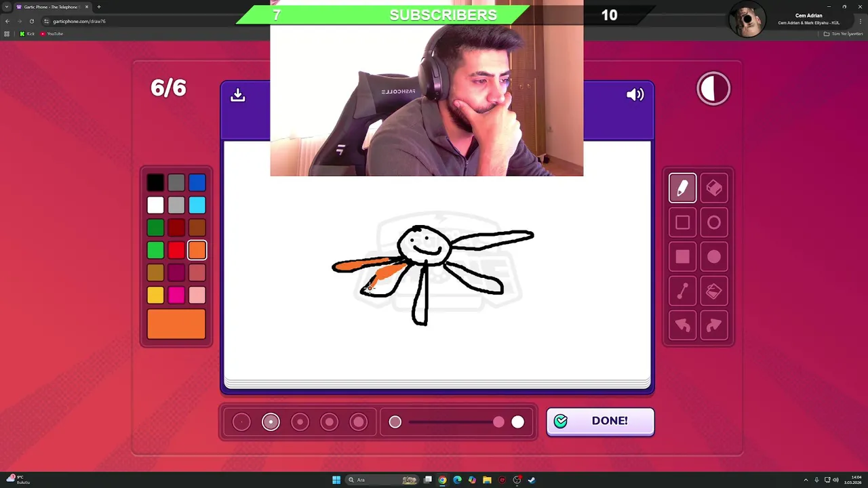Pick the hot pink color swatch

(176, 295)
